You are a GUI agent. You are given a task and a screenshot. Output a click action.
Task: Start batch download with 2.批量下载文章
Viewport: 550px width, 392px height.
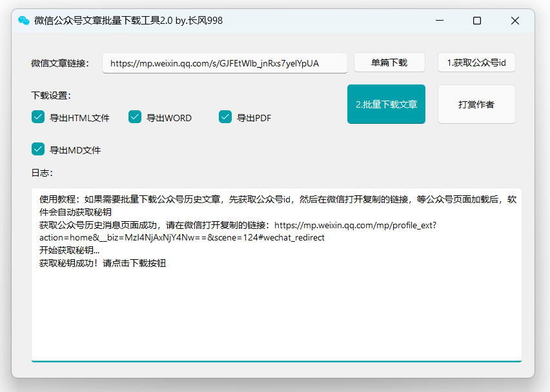(386, 104)
